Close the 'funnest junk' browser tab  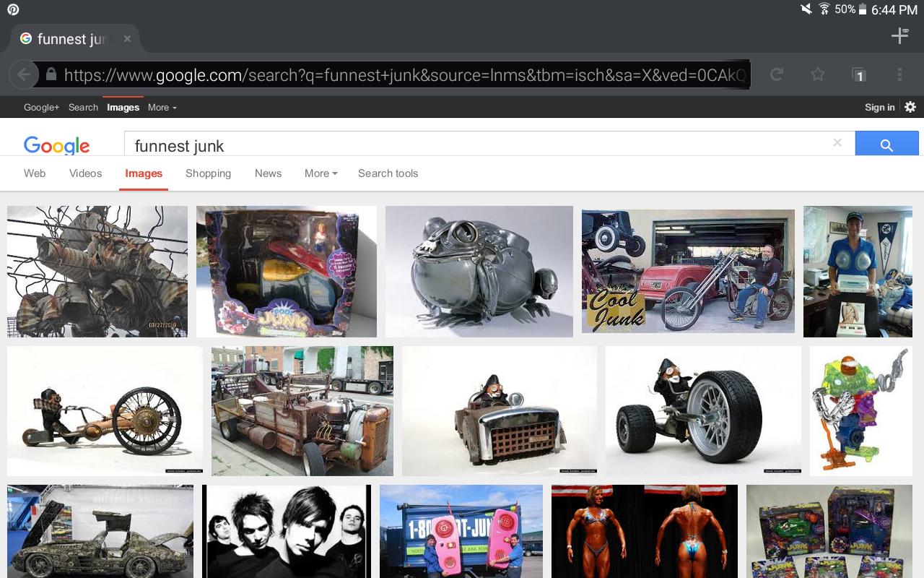point(127,39)
